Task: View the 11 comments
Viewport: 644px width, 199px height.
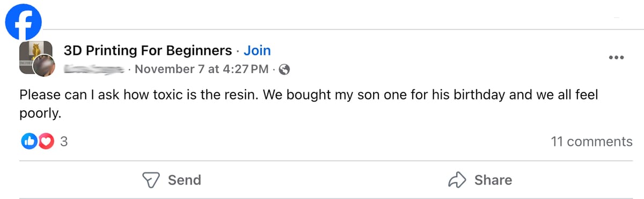Action: coord(591,142)
